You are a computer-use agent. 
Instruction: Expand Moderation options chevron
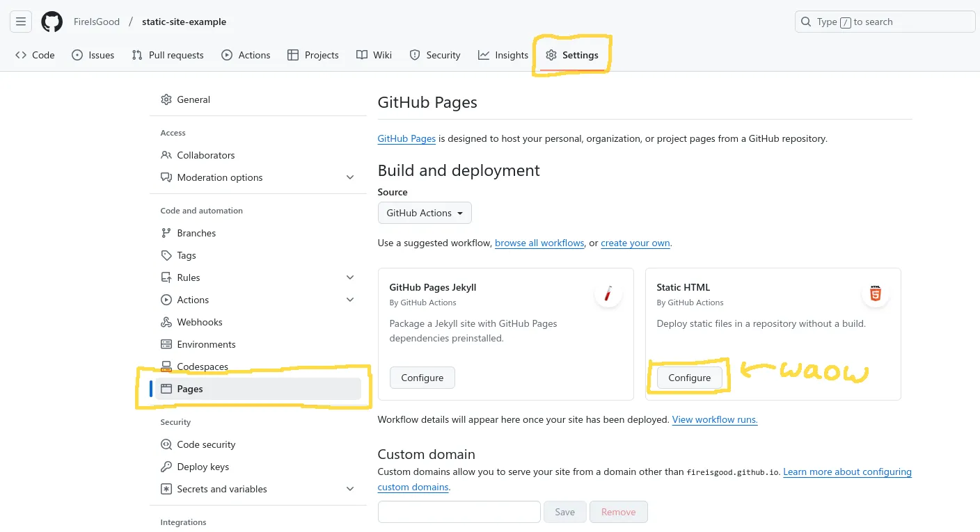[350, 177]
